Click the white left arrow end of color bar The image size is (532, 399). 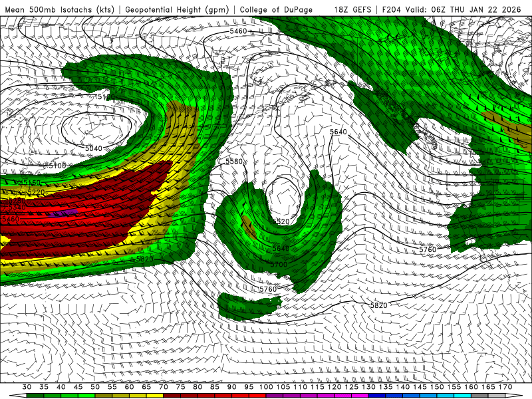(18, 396)
